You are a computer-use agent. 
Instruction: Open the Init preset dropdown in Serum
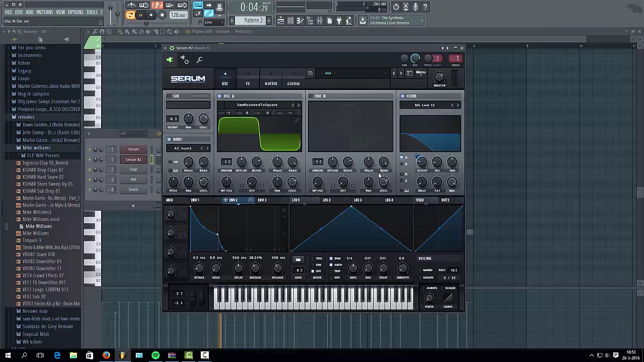point(352,73)
